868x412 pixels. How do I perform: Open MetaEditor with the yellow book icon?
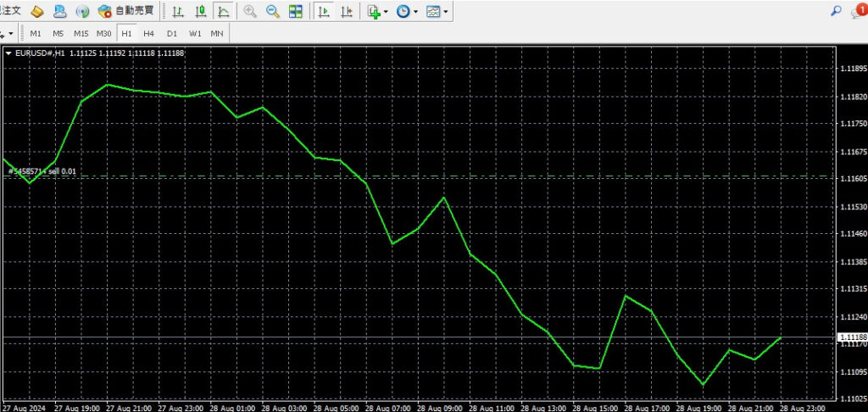[x=36, y=12]
